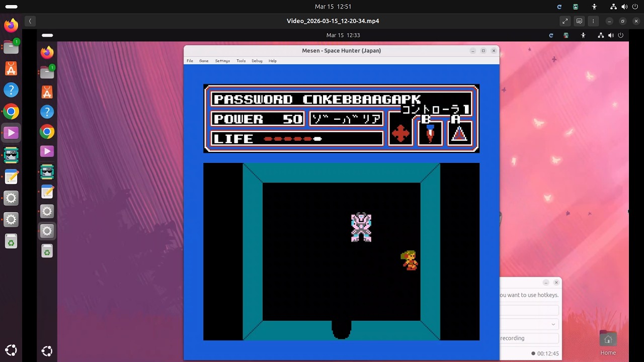Click the subtitles button in video player header

[x=579, y=21]
